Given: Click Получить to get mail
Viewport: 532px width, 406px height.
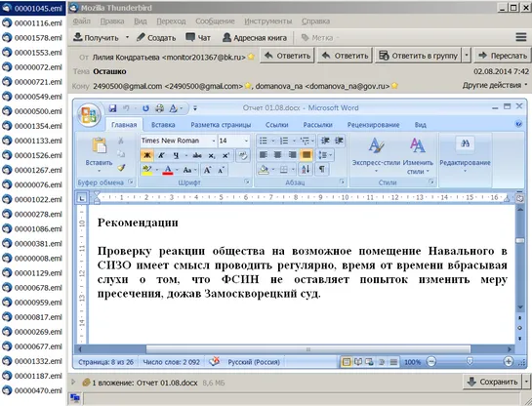Looking at the screenshot, I should tap(97, 38).
